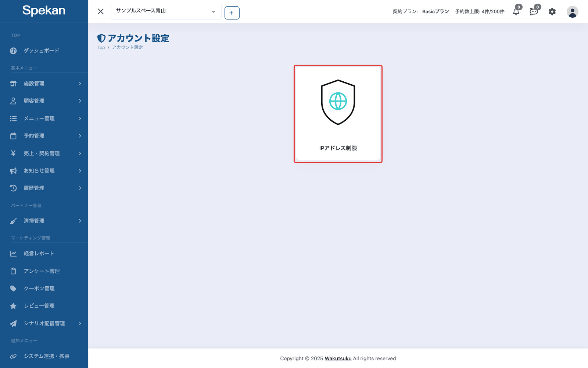Screen dimensions: 588x368
Task: Click the Top breadcrumb link
Action: pos(101,47)
